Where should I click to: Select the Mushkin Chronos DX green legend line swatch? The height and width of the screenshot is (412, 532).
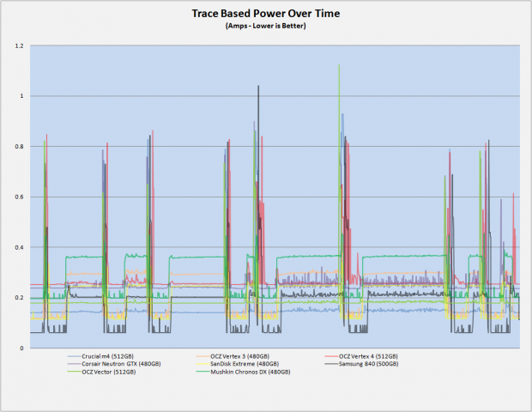[203, 372]
